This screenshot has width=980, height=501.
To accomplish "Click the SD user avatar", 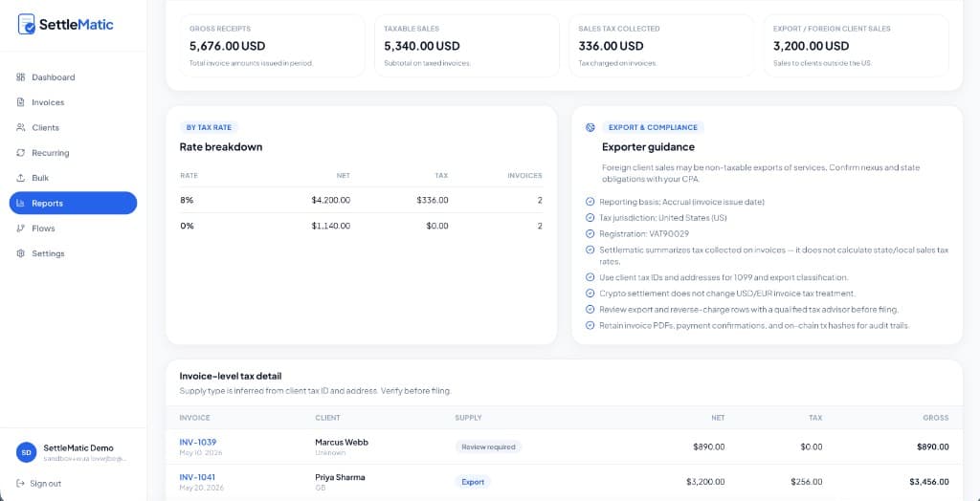I will click(x=26, y=452).
